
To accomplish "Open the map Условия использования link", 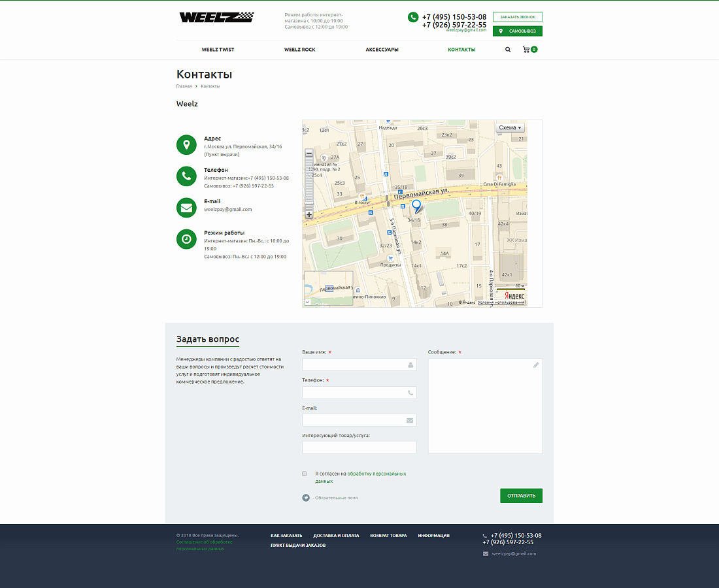I will pyautogui.click(x=501, y=302).
